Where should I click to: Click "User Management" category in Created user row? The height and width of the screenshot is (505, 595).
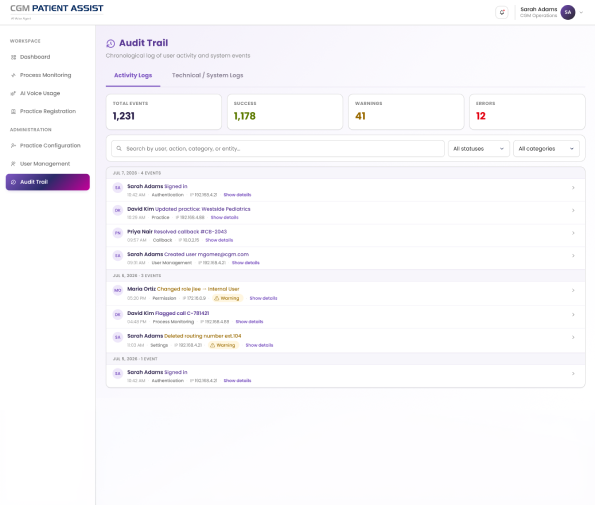click(172, 263)
